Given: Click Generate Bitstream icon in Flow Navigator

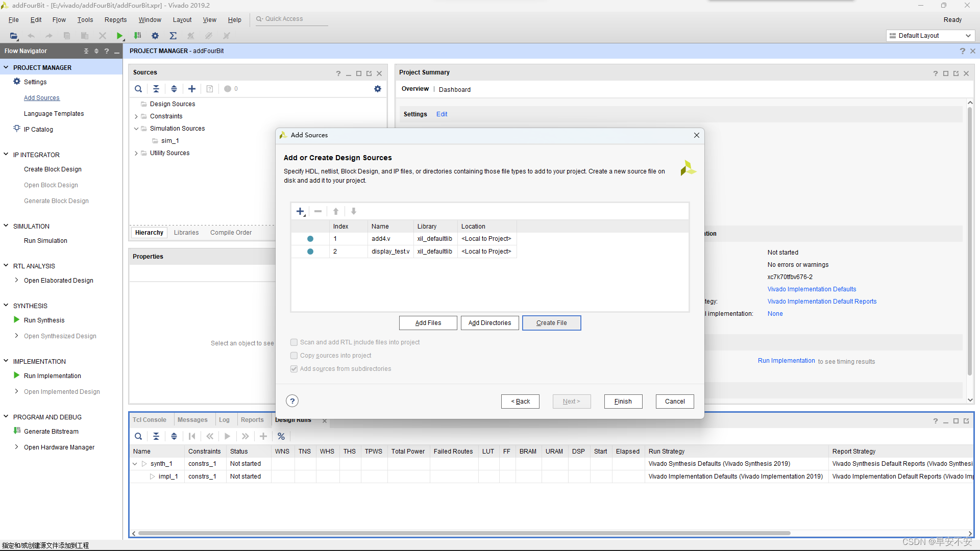Looking at the screenshot, I should point(17,431).
